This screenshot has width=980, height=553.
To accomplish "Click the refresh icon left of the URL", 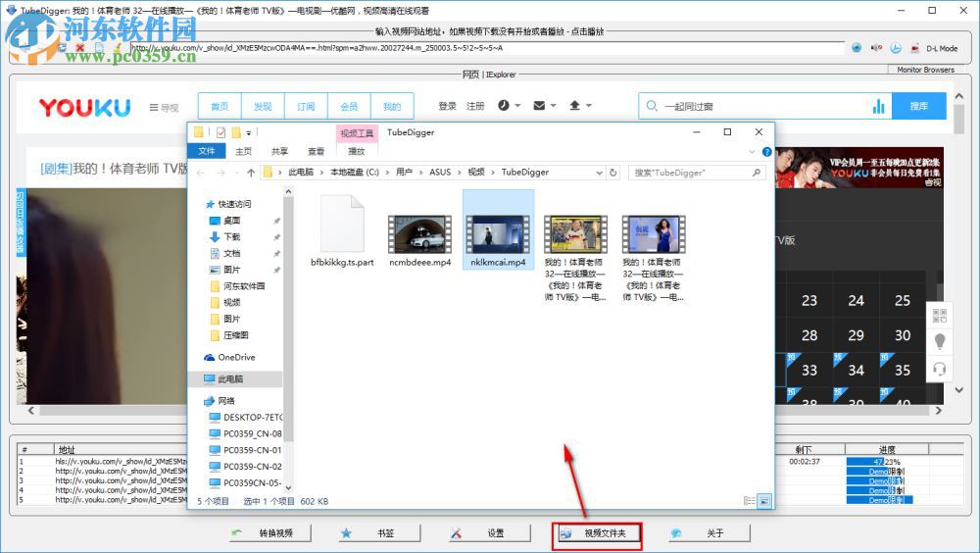I will click(x=61, y=48).
